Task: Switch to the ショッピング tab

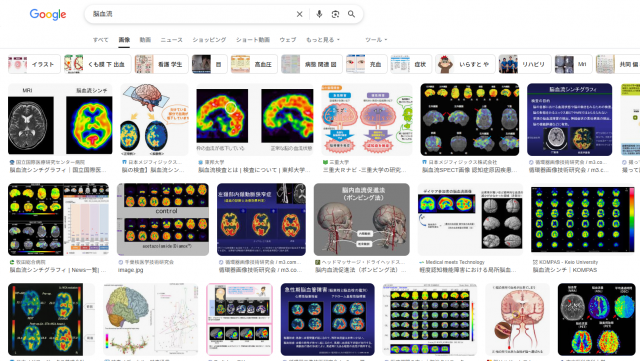Action: pos(209,40)
